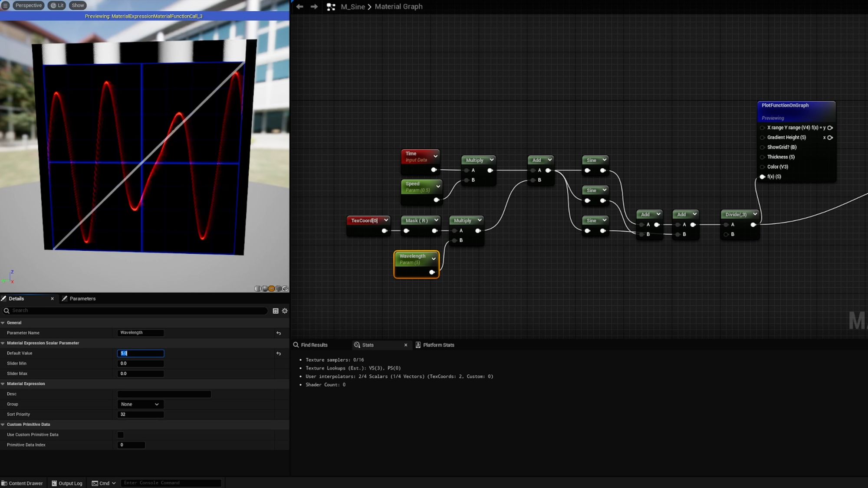Click the Enter Console Command input field
Screen dimensions: 868x488
[171, 482]
